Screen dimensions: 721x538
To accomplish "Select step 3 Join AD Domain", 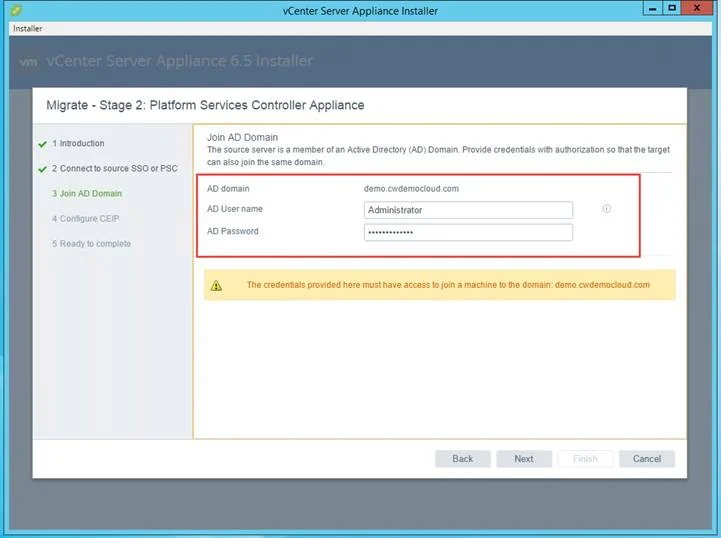I will (87, 194).
